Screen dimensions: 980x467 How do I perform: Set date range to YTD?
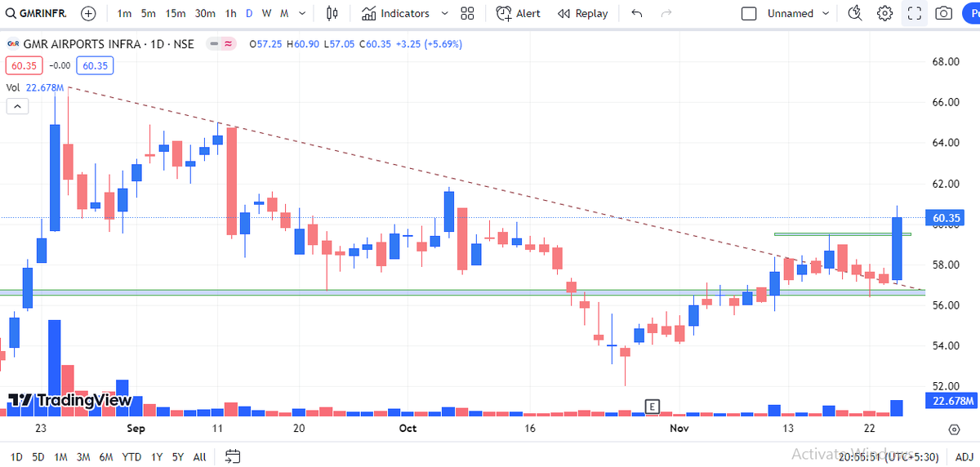tap(131, 456)
